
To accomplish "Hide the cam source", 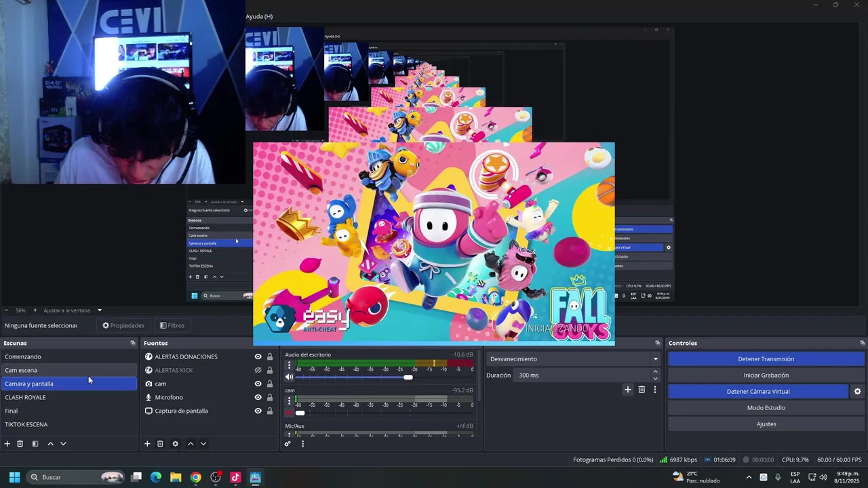I will click(x=258, y=384).
